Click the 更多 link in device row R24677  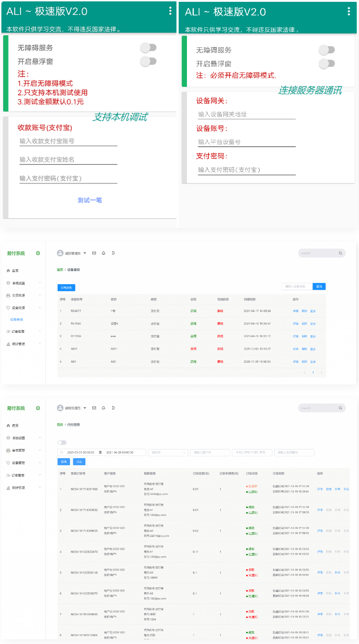point(313,311)
